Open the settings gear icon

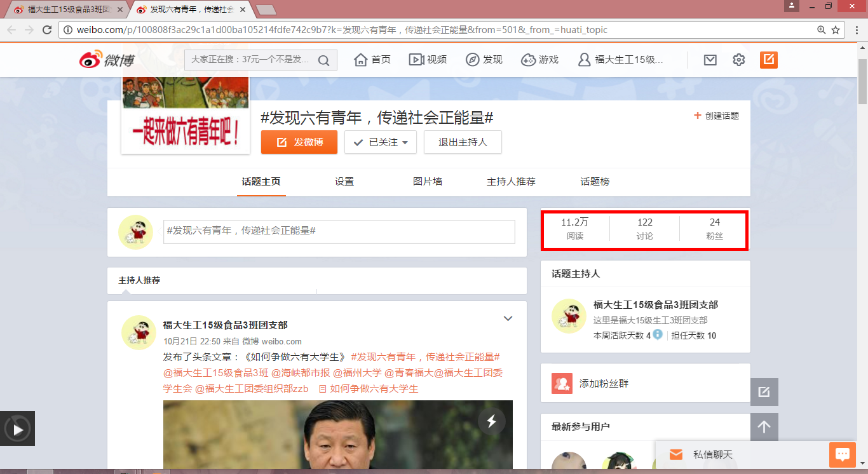point(738,60)
